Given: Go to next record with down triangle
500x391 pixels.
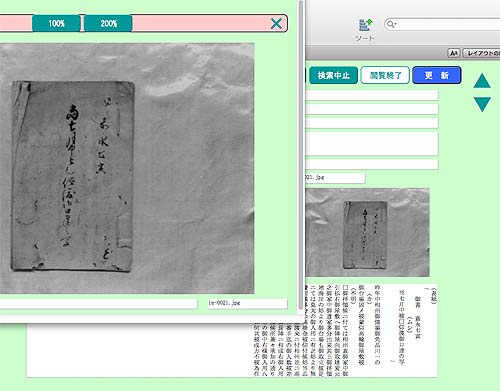Looking at the screenshot, I should coord(482,104).
